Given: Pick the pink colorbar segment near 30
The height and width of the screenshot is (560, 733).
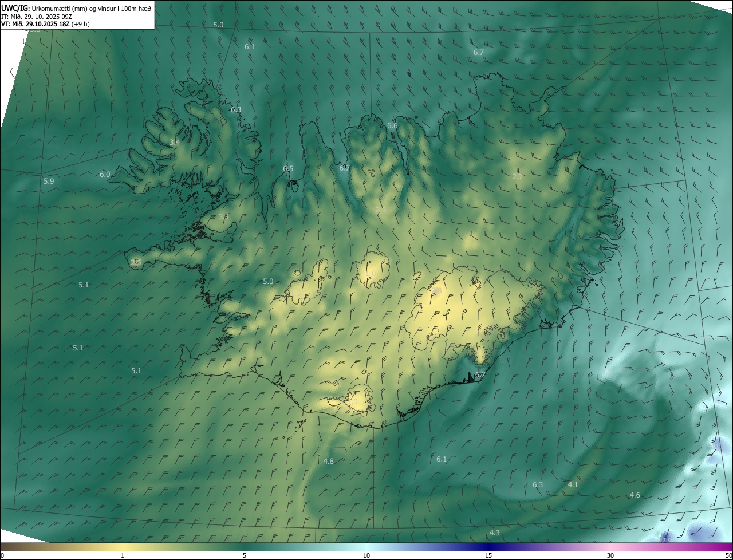Looking at the screenshot, I should (x=610, y=547).
